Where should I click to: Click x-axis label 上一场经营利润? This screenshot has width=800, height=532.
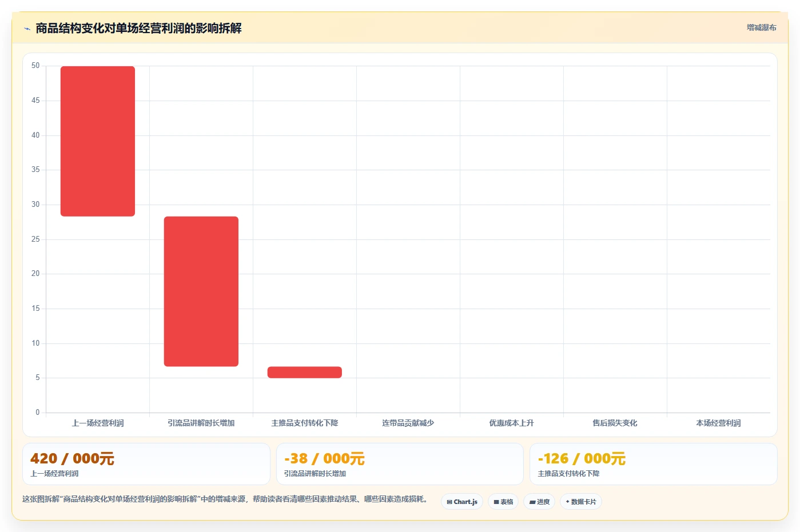[x=98, y=423]
